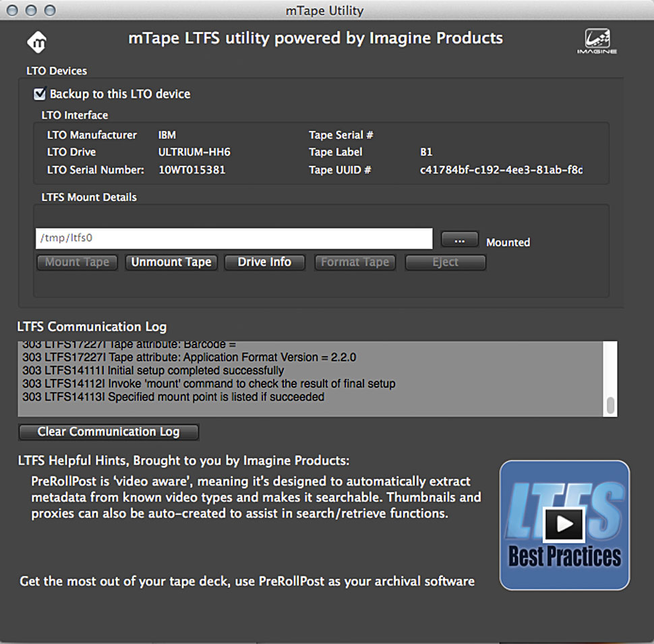
Task: Toggle Backup to this LTO device checkbox
Action: click(x=40, y=94)
